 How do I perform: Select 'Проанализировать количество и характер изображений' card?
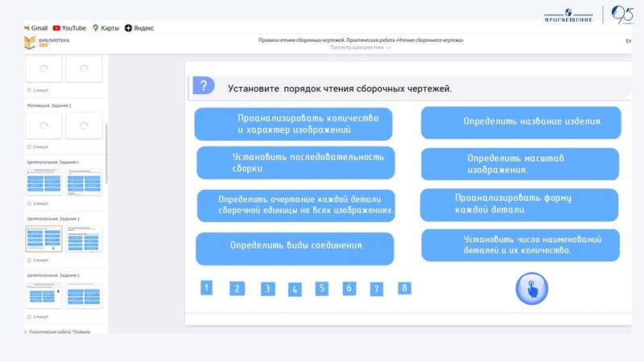(x=293, y=124)
